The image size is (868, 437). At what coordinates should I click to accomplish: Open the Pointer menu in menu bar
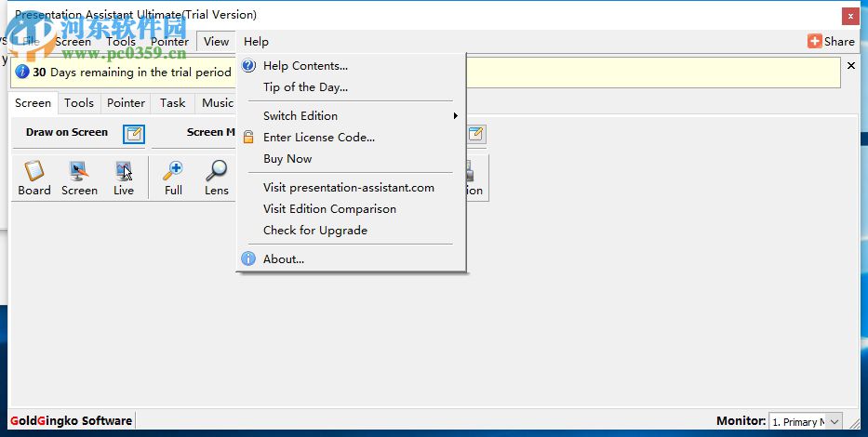[x=170, y=42]
